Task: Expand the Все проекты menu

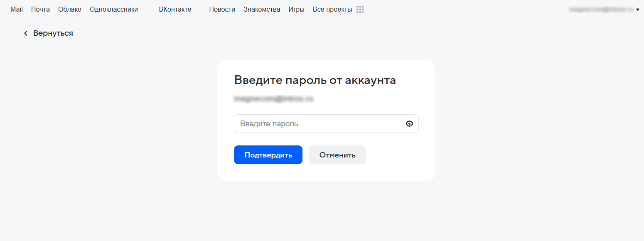Action: [332, 10]
